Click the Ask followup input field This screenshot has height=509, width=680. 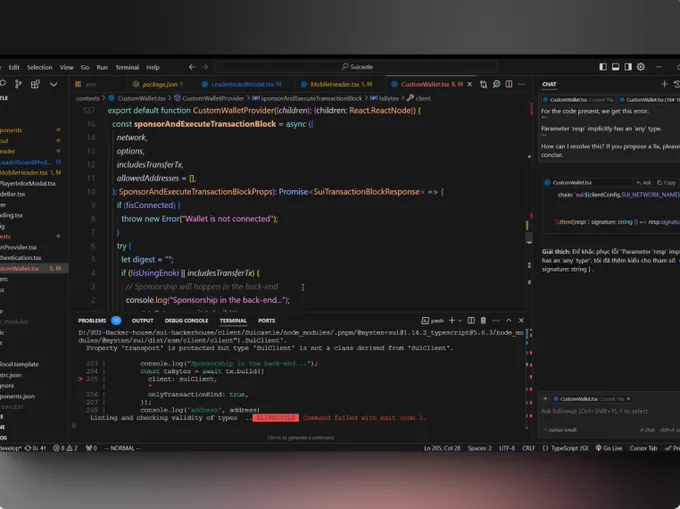pyautogui.click(x=609, y=411)
